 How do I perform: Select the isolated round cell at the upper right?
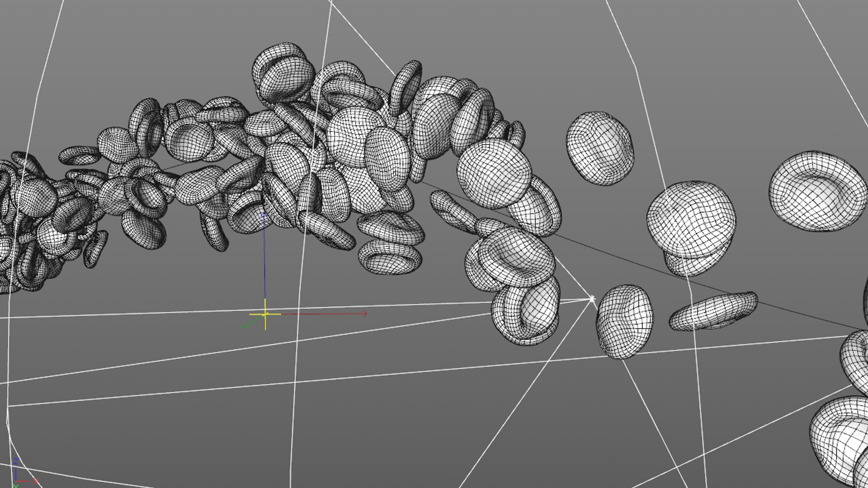coord(599,148)
